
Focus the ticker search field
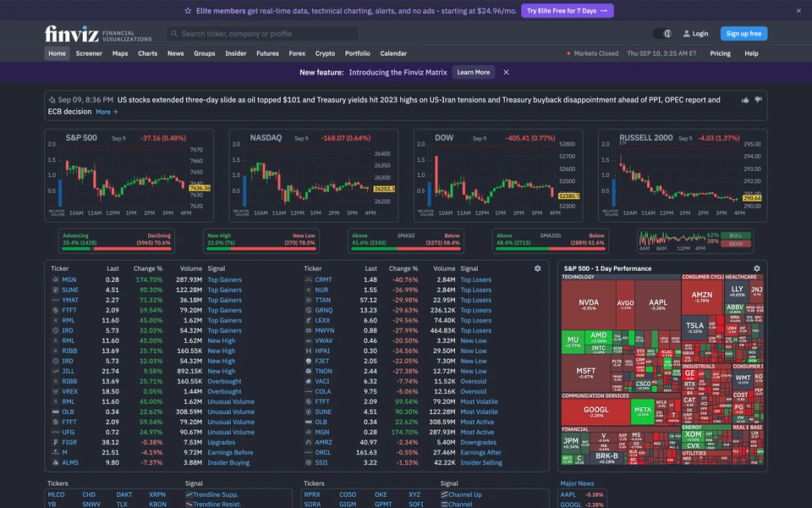click(x=262, y=34)
